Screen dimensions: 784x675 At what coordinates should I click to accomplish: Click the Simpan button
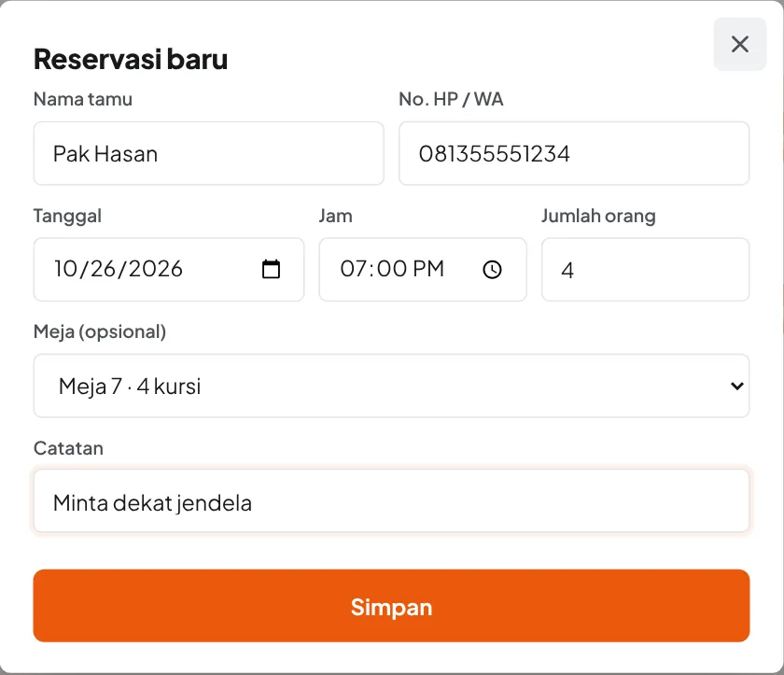(391, 606)
